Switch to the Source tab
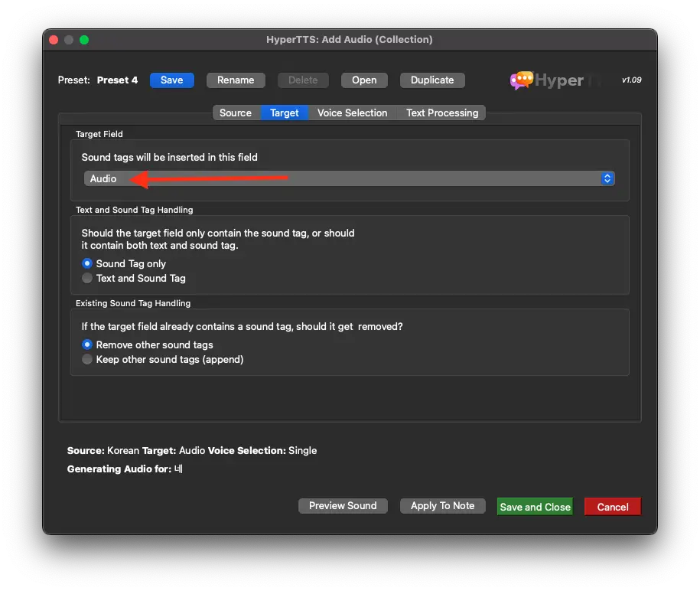700x591 pixels. coord(236,113)
